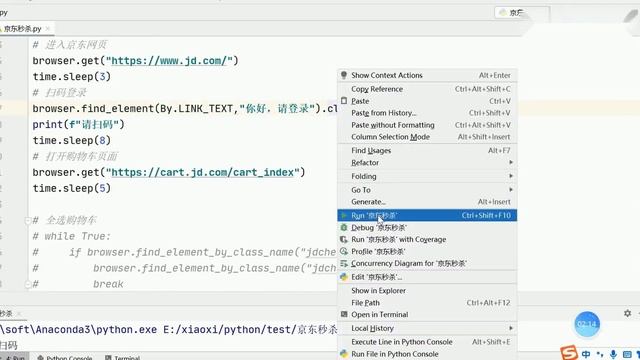The image size is (640, 360).
Task: Close the 京东秒杀.py editor tab
Action: (48, 29)
